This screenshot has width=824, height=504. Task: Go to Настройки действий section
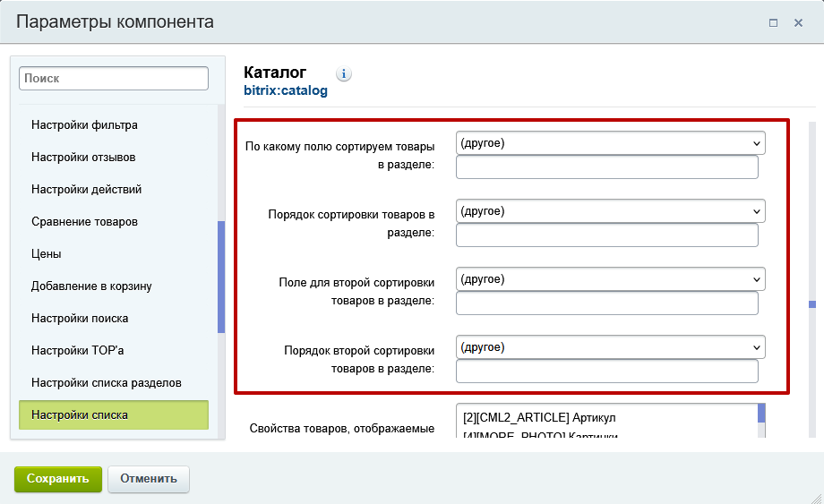86,190
